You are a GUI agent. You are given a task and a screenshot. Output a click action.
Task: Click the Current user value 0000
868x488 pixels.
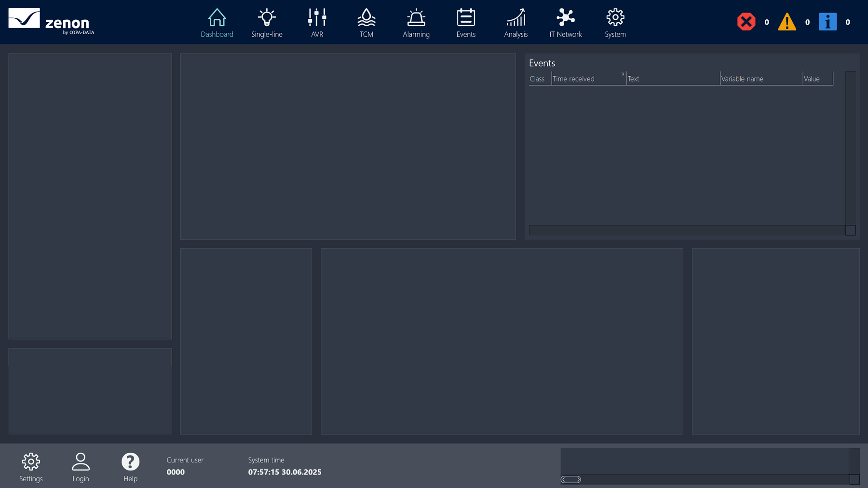point(176,472)
